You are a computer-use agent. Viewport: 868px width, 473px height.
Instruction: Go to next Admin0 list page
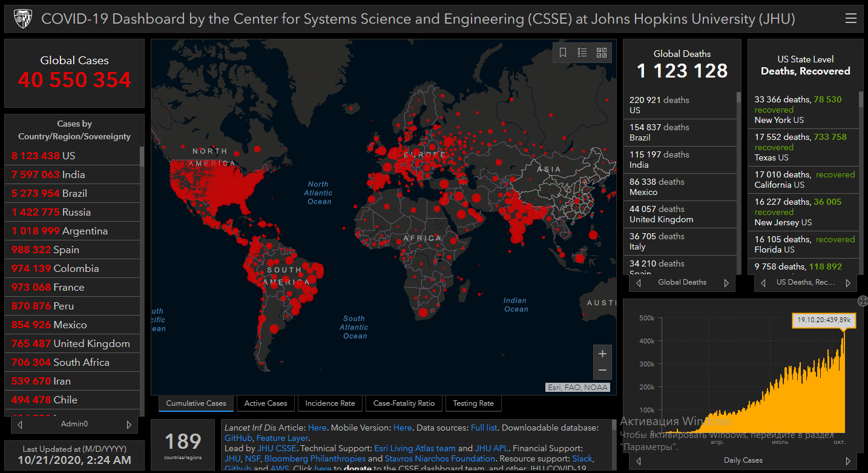coord(128,425)
